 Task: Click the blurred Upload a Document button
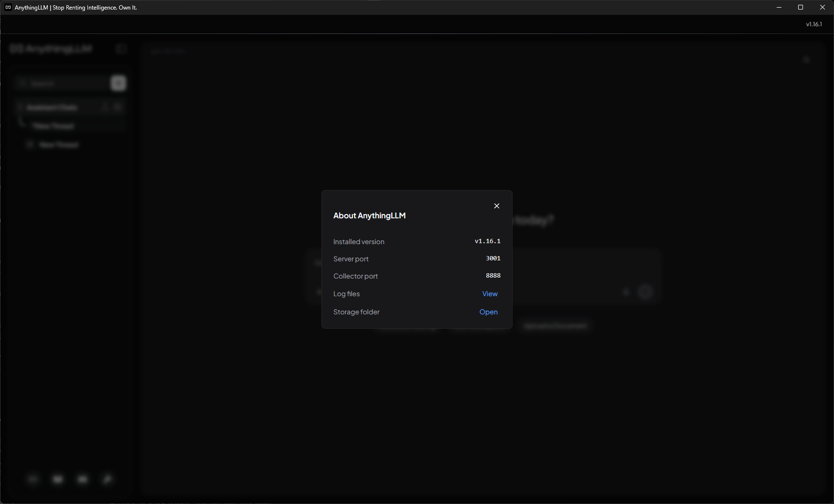555,326
